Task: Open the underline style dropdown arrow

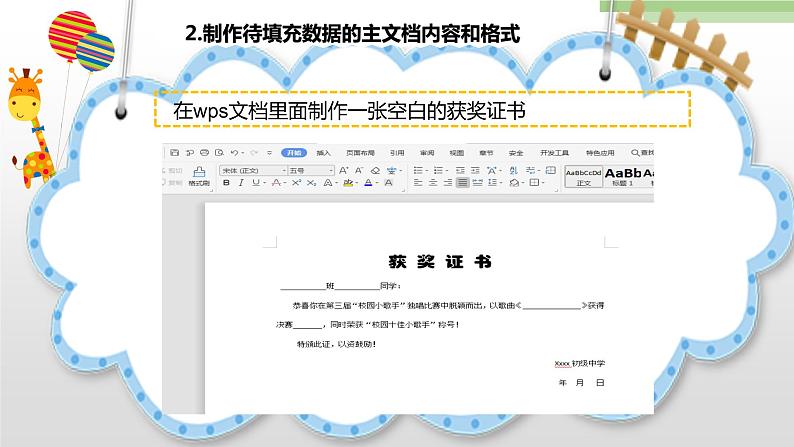Action: coord(265,183)
